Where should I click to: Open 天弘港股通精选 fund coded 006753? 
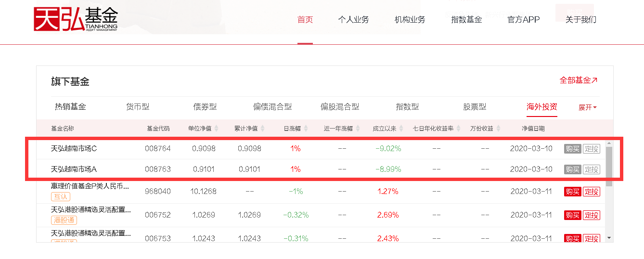(91, 233)
